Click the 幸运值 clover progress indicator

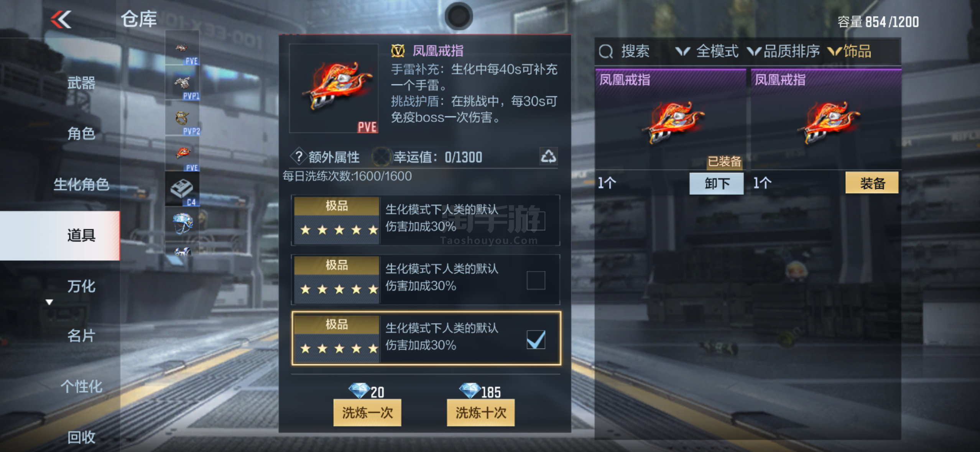click(381, 157)
